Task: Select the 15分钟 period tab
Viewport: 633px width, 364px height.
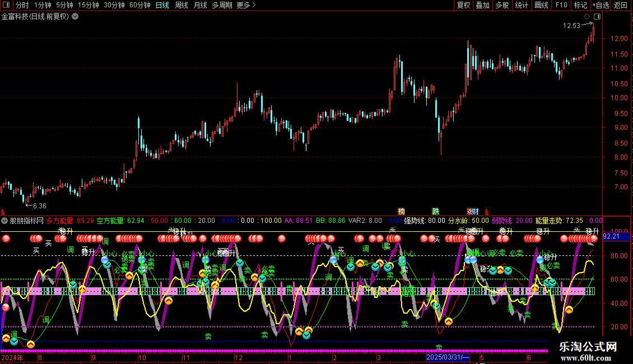Action: pyautogui.click(x=89, y=5)
